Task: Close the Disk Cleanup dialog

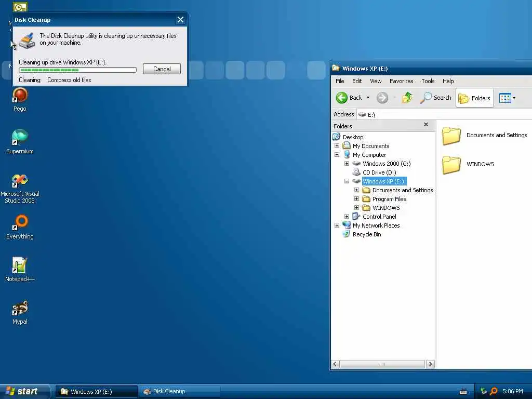Action: [x=180, y=20]
